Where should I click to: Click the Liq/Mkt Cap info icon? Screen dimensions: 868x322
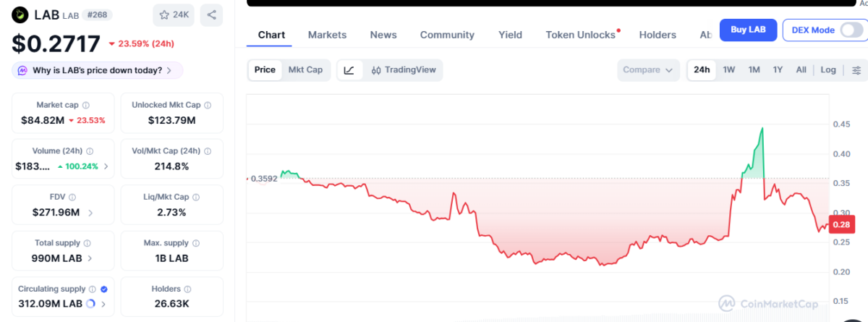[x=197, y=197]
